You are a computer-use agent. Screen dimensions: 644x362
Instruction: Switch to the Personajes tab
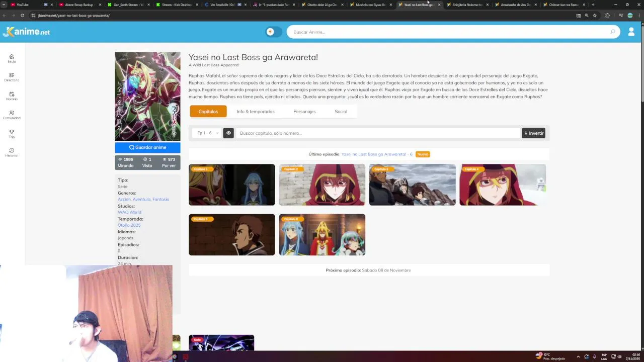304,111
